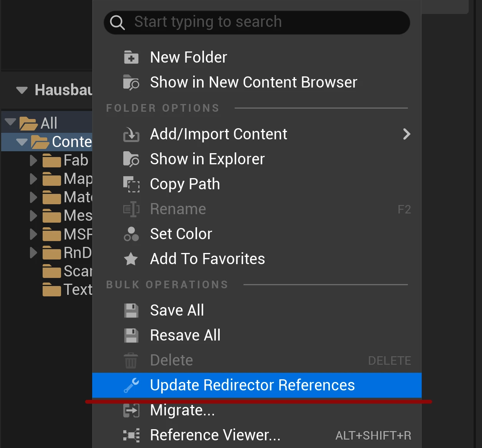Image resolution: width=482 pixels, height=448 pixels.
Task: Click the Save All disk icon
Action: click(131, 310)
